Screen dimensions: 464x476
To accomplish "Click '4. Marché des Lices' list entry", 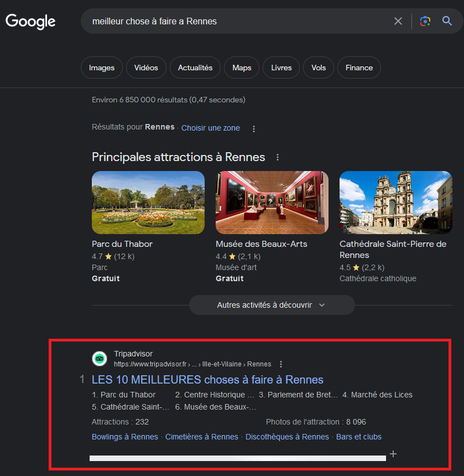I will (377, 395).
